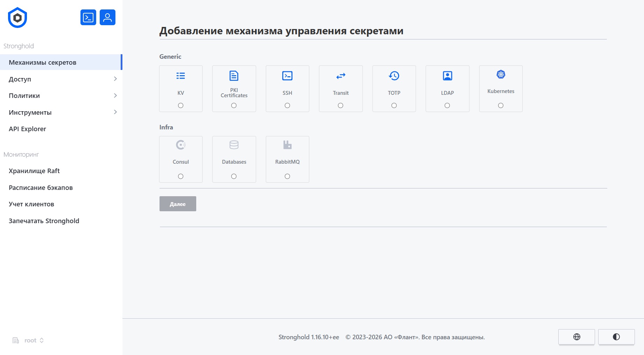644x355 pixels.
Task: Click the RabbitMQ label text
Action: 288,162
